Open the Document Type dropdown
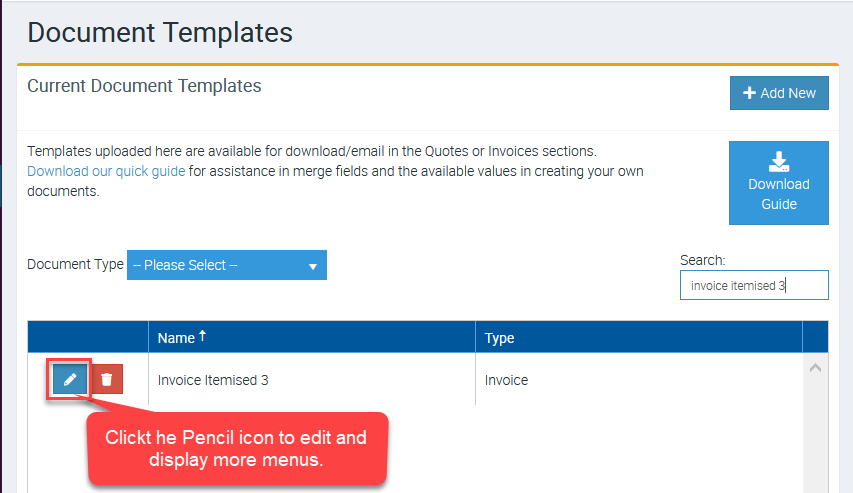Screen dimensions: 853x493 tap(226, 265)
